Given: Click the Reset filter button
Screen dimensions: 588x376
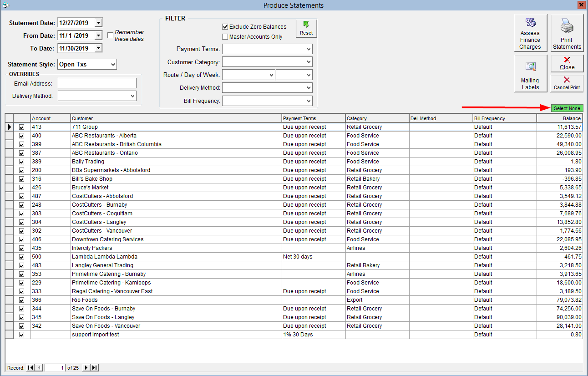Looking at the screenshot, I should (306, 28).
